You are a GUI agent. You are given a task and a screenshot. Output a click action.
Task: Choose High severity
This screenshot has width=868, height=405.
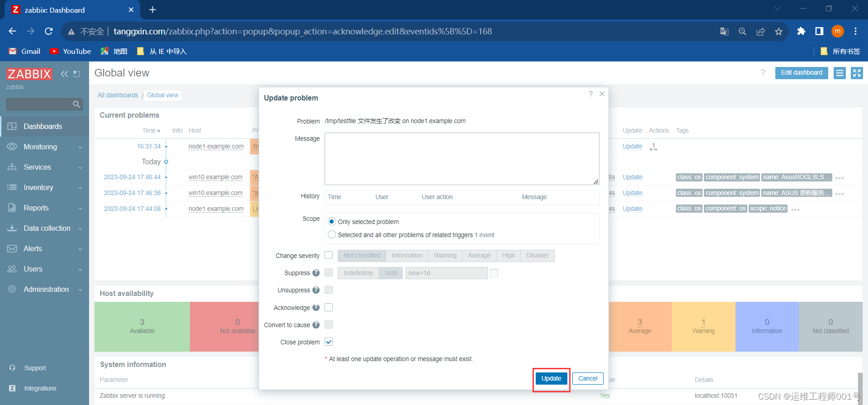tap(509, 256)
